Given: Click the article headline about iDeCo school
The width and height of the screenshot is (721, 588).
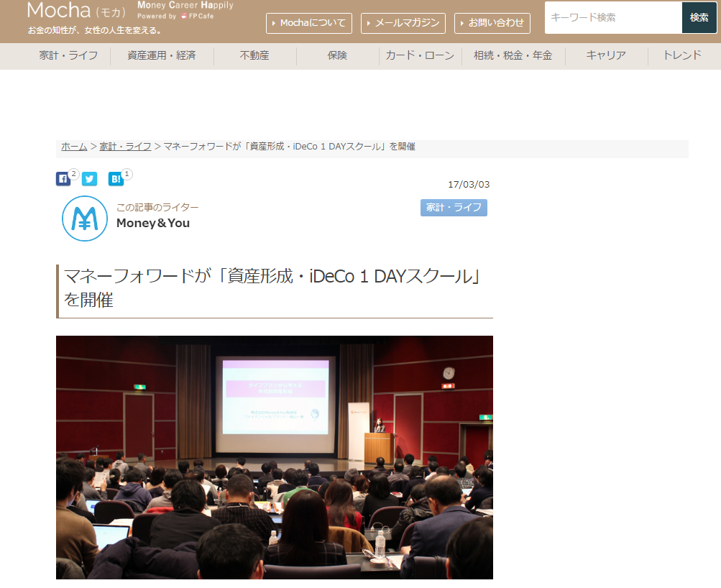Looking at the screenshot, I should click(x=273, y=288).
